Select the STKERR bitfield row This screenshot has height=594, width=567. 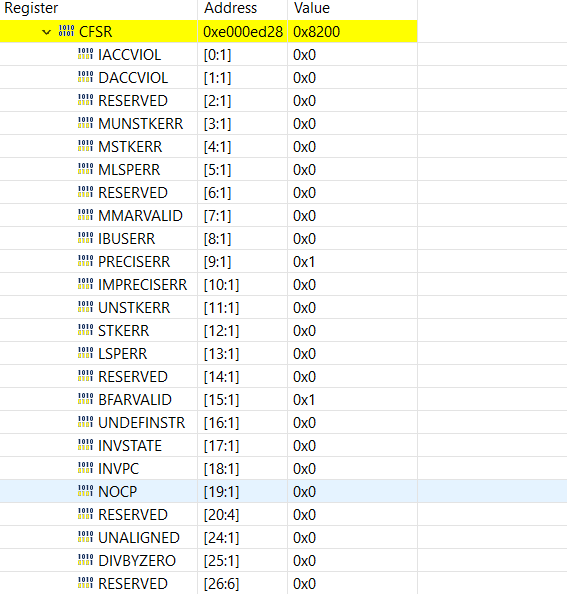click(x=209, y=330)
